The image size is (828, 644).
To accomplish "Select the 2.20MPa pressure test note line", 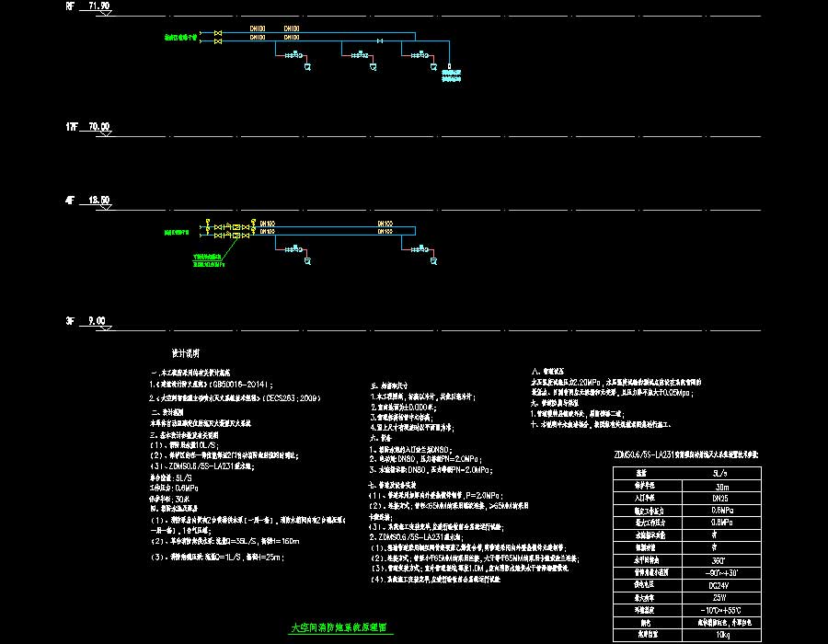I will click(x=616, y=382).
